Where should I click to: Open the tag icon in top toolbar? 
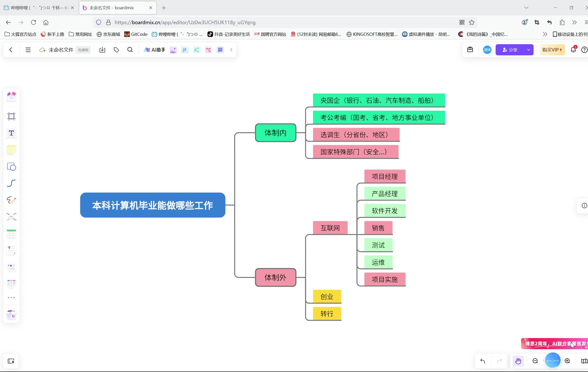coord(117,50)
